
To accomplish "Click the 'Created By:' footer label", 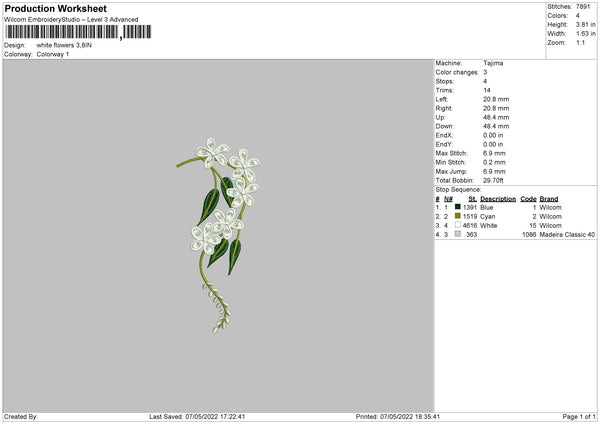I will [x=21, y=416].
